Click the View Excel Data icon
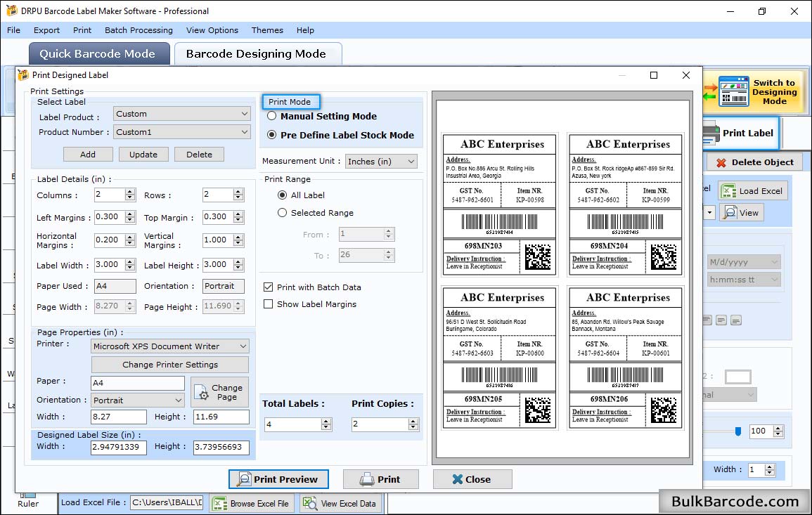812x515 pixels. coord(309,504)
